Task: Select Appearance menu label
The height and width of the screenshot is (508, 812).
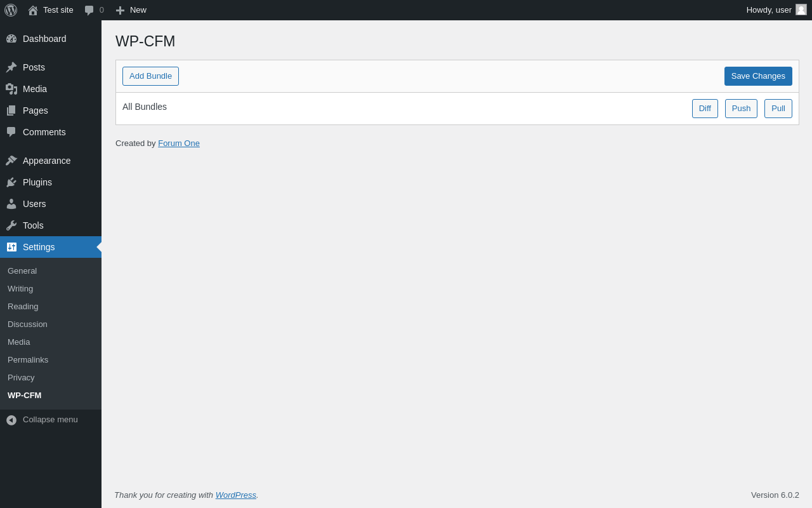Action: click(47, 161)
